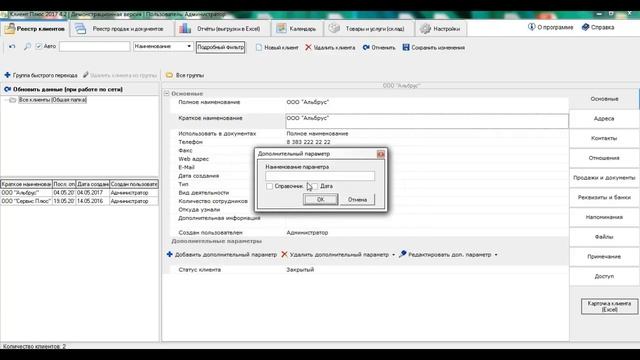Screen dimensions: 640x360
Task: Open the Примечание side tab
Action: click(604, 256)
